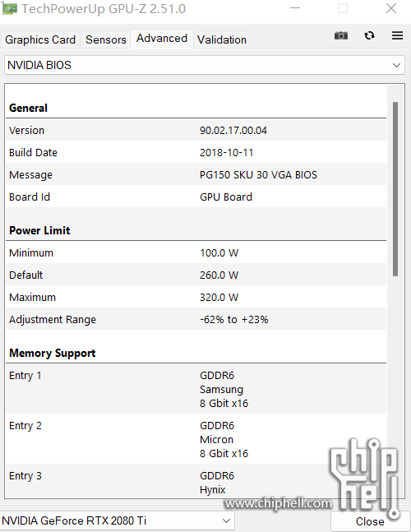
Task: Close the window with the title bar X
Action: point(391,8)
